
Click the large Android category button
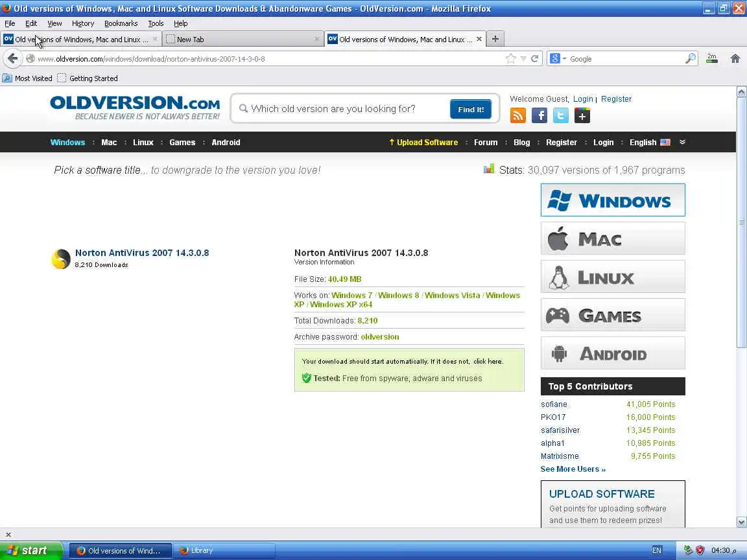click(613, 353)
